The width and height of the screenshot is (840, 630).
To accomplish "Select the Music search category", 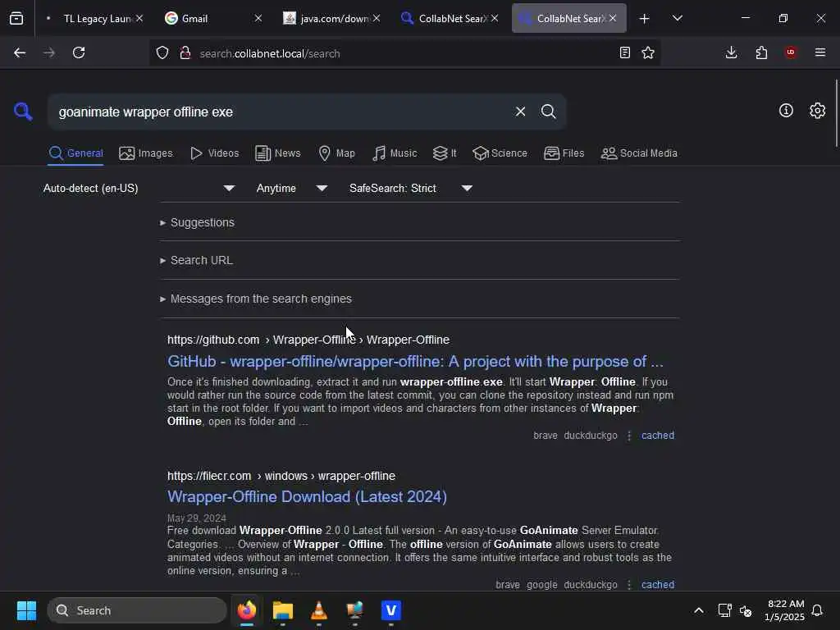I will 395,153.
